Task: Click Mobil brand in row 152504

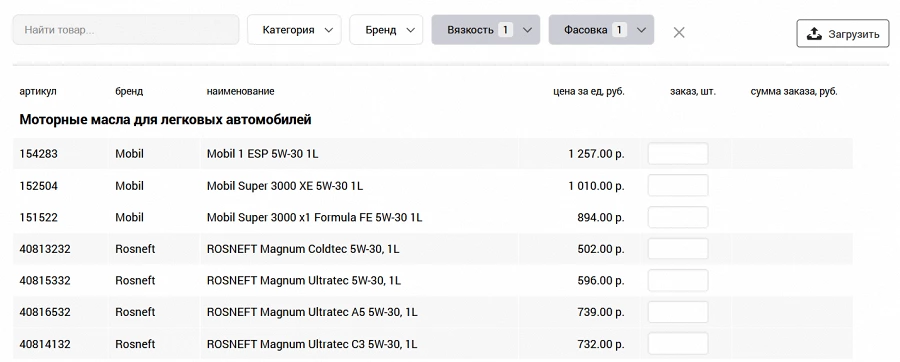Action: tap(129, 186)
